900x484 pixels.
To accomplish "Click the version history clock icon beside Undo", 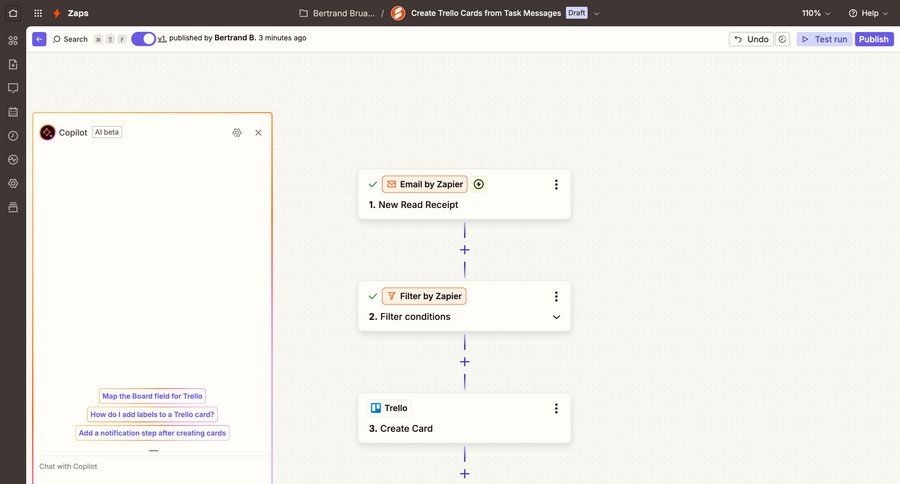I will point(782,39).
